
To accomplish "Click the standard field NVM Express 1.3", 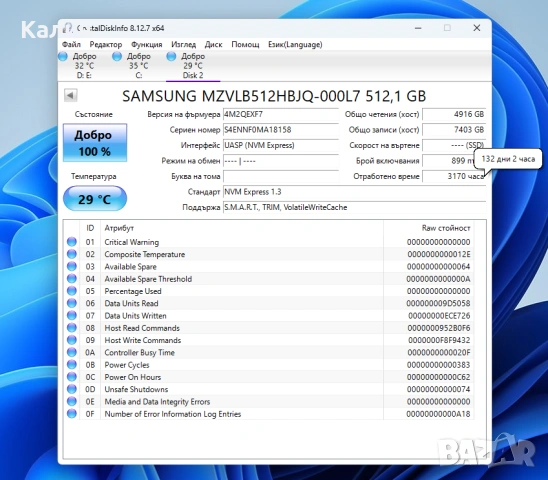I will 354,192.
